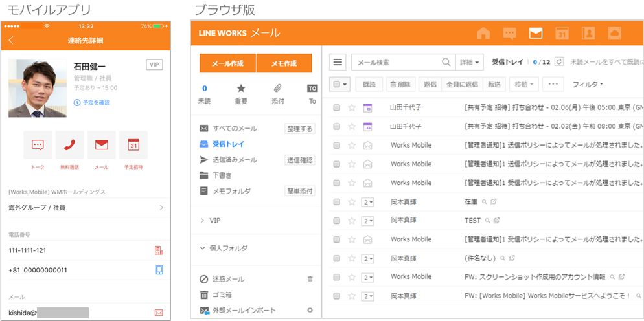Image resolution: width=644 pixels, height=321 pixels.
Task: Click the 全員に返信 button
Action: [462, 84]
